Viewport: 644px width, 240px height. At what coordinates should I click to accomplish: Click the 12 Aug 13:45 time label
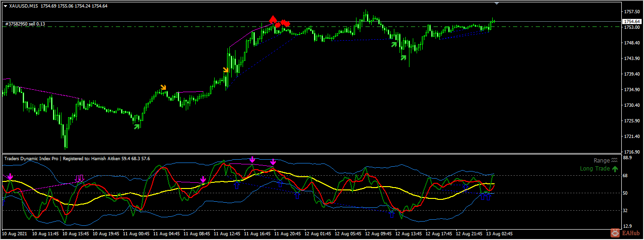[x=409, y=234]
